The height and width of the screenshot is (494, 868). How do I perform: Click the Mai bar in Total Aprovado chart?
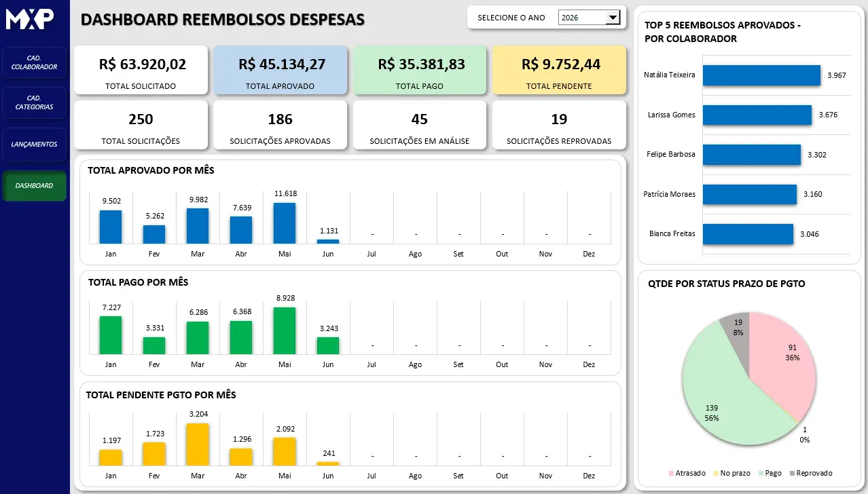(x=285, y=223)
